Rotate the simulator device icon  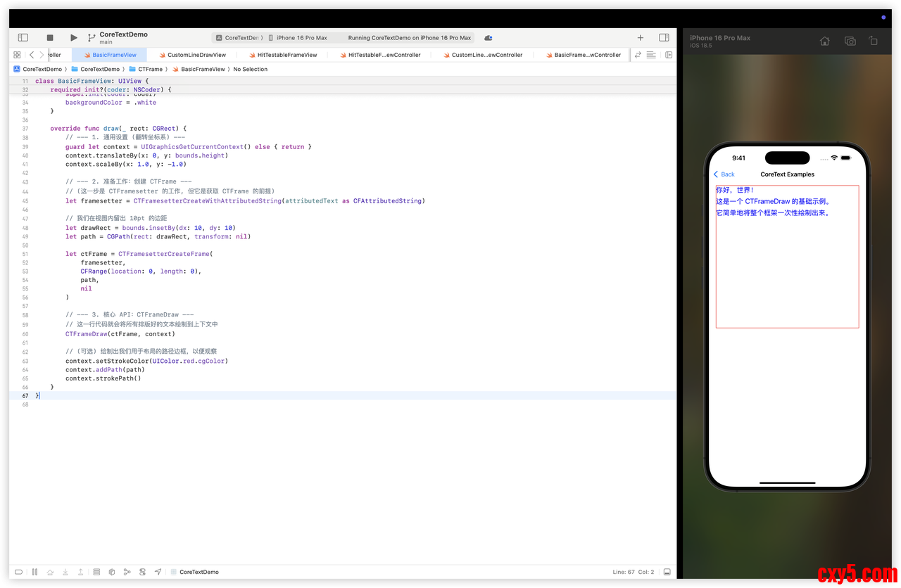pyautogui.click(x=873, y=41)
